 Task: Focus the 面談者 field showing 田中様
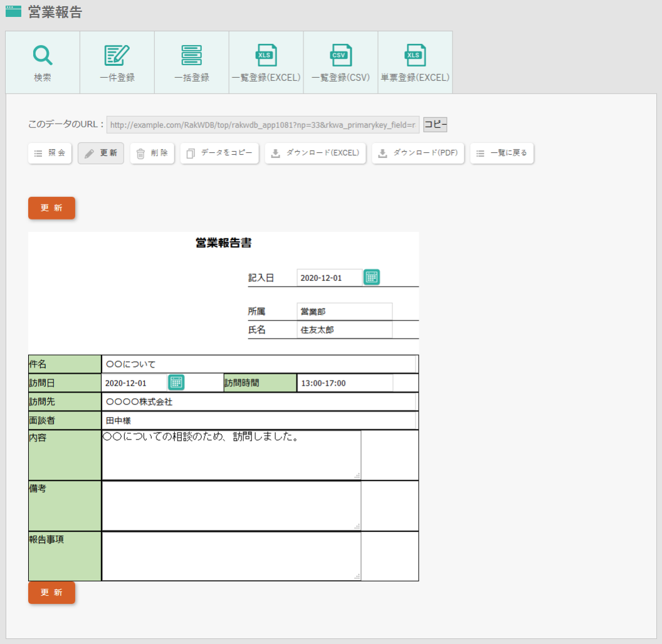pos(259,421)
